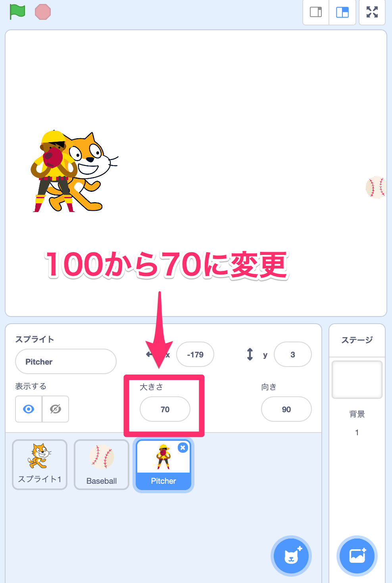
Task: Open the 向き direction field
Action: pyautogui.click(x=286, y=409)
